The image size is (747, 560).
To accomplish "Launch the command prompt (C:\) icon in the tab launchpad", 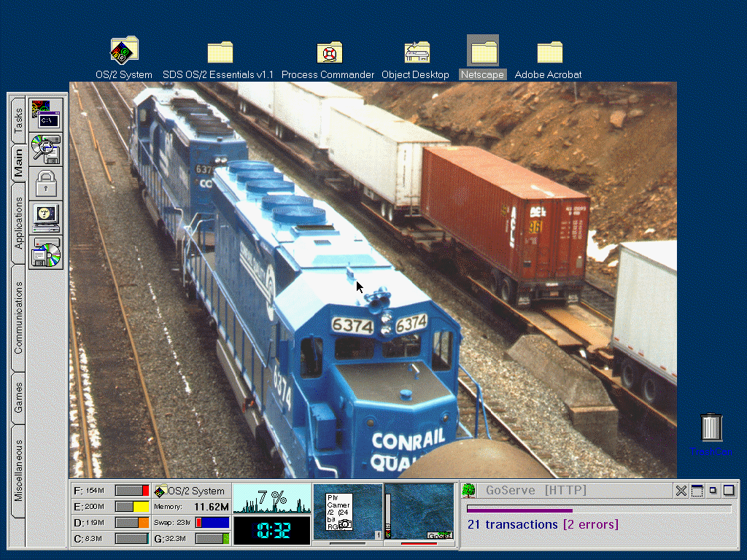I will 46,114.
